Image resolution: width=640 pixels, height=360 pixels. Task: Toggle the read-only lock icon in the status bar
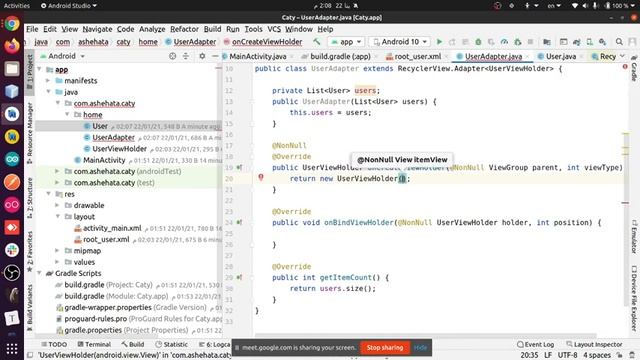620,355
